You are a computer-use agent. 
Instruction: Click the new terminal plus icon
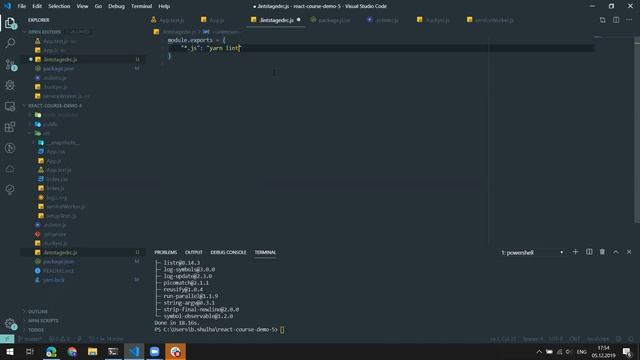tap(576, 252)
